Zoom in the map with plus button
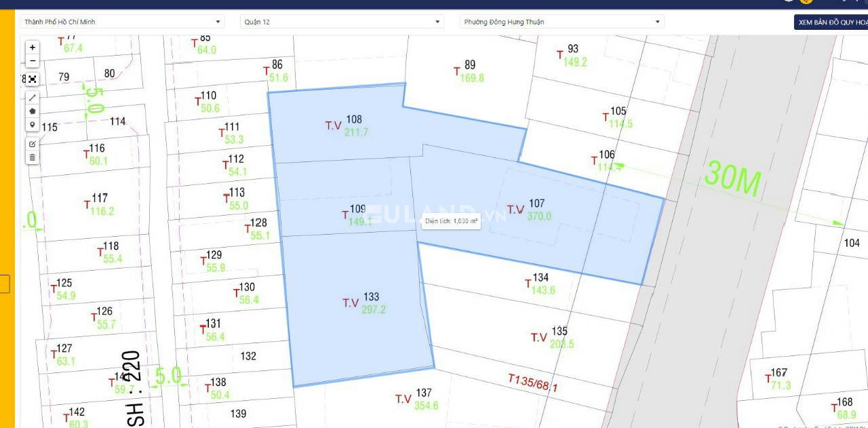 (x=33, y=47)
